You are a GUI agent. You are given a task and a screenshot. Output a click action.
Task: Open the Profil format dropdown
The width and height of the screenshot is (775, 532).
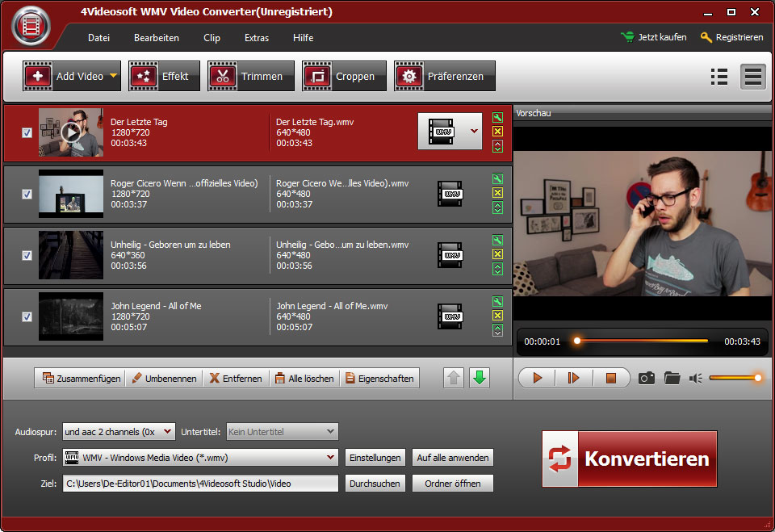tap(200, 458)
